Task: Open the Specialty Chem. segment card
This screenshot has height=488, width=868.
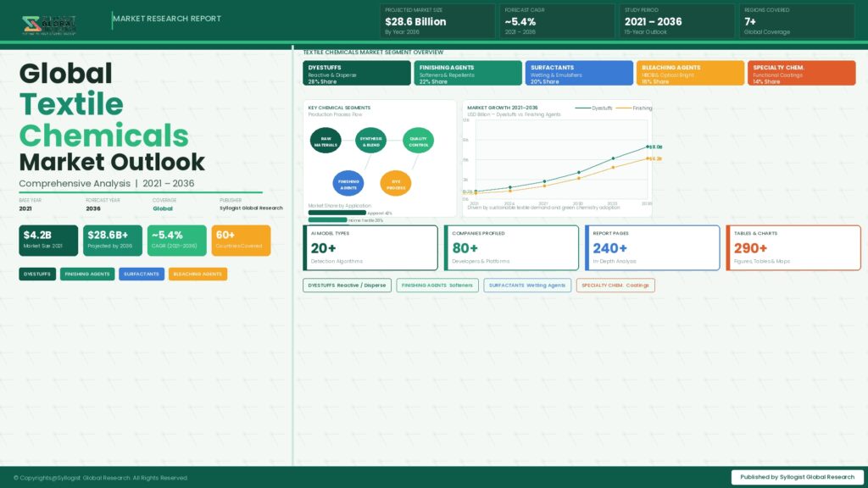Action: [801, 73]
